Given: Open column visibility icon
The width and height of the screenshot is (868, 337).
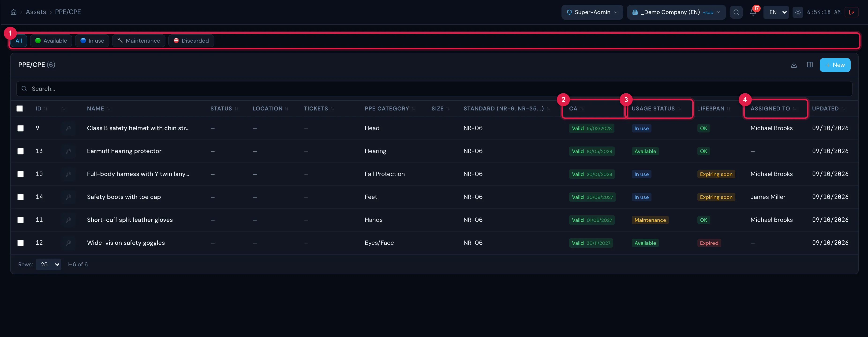Looking at the screenshot, I should point(810,65).
